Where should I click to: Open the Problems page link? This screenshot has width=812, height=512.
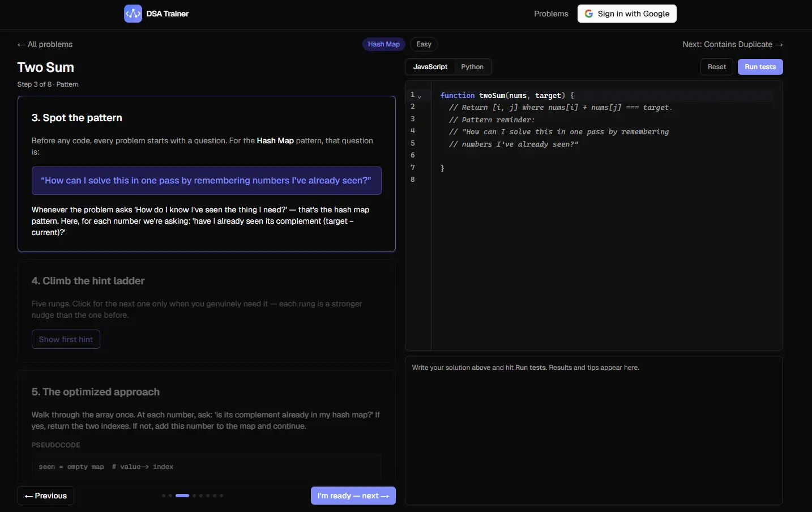pos(551,14)
